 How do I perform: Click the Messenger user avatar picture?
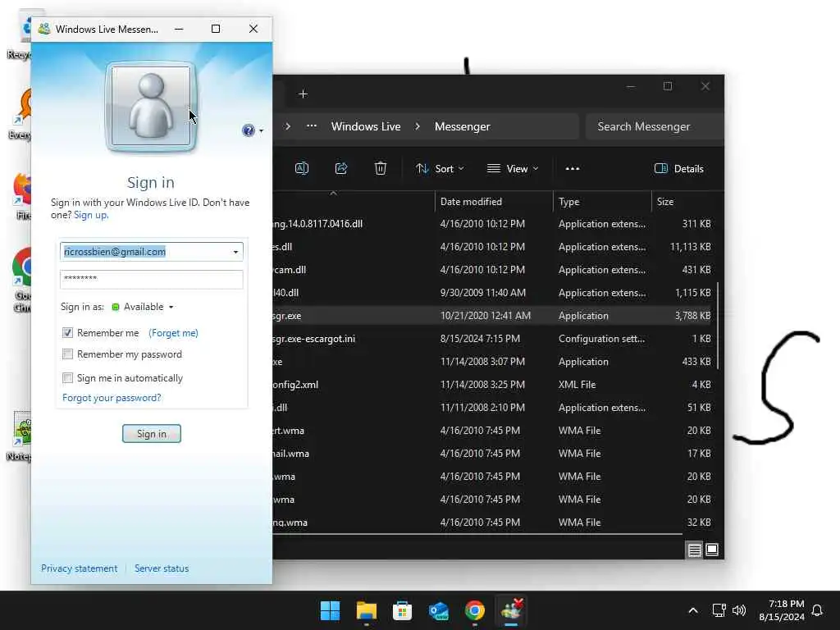[x=151, y=106]
